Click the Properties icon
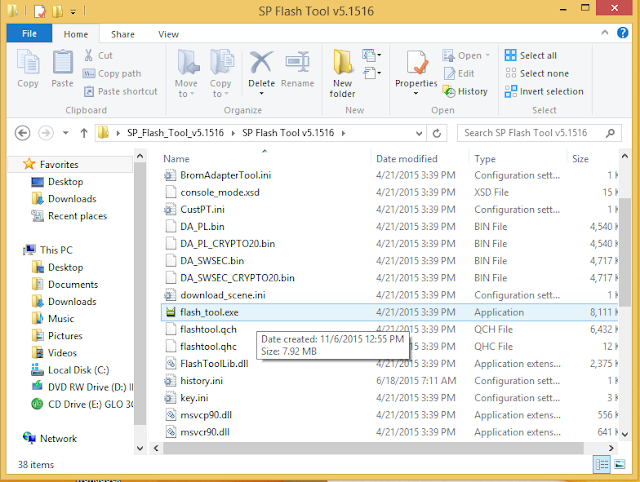Viewport: 640px width, 482px height. coord(416,62)
